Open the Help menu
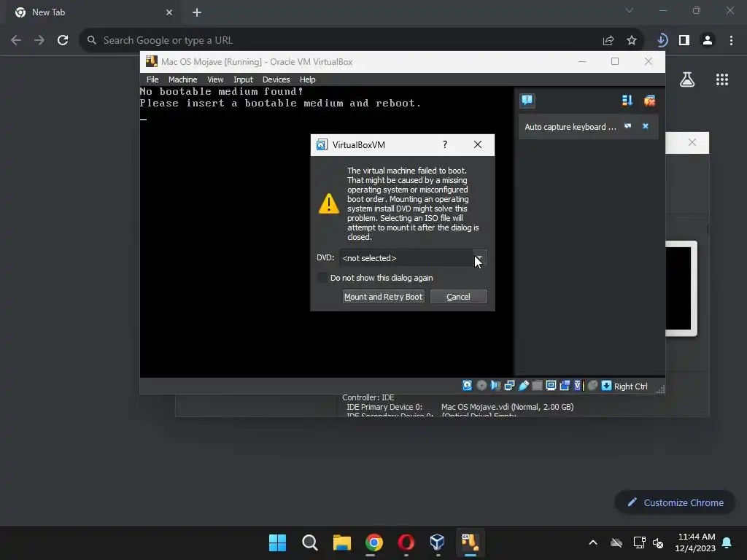 point(307,79)
